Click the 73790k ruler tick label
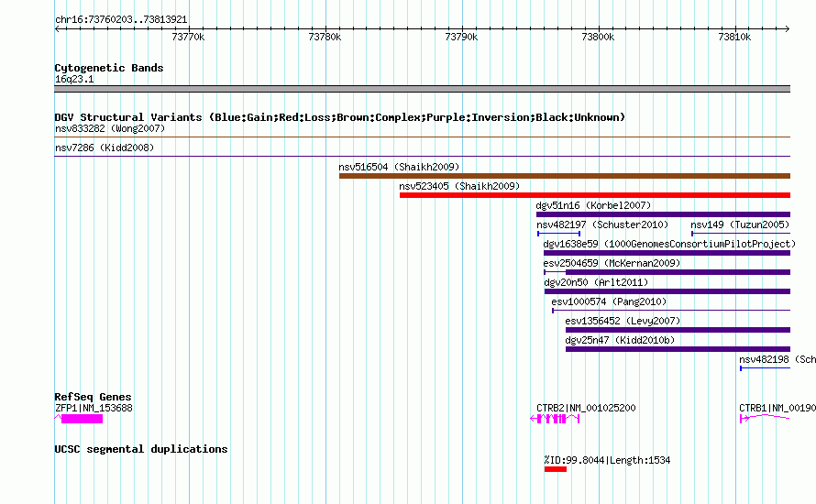 [x=461, y=37]
